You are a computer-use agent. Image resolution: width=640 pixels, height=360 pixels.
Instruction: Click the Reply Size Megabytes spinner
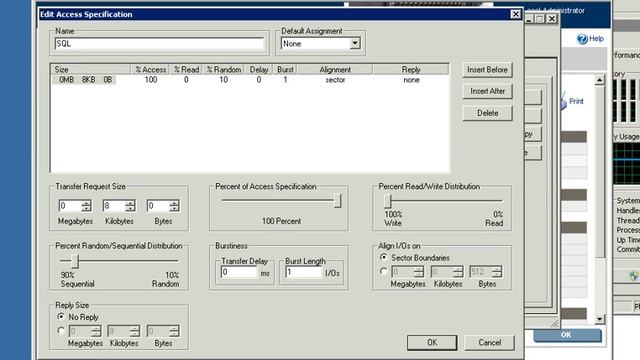coord(96,331)
